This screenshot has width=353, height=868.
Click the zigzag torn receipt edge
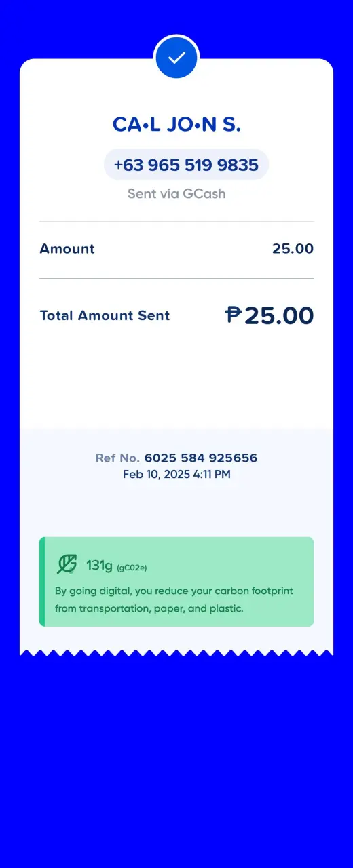(176, 652)
